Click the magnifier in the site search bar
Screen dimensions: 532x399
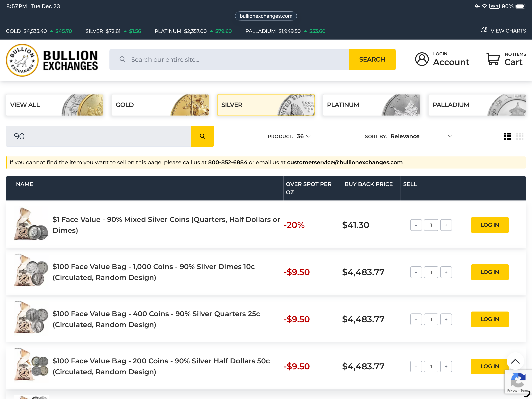tap(122, 59)
